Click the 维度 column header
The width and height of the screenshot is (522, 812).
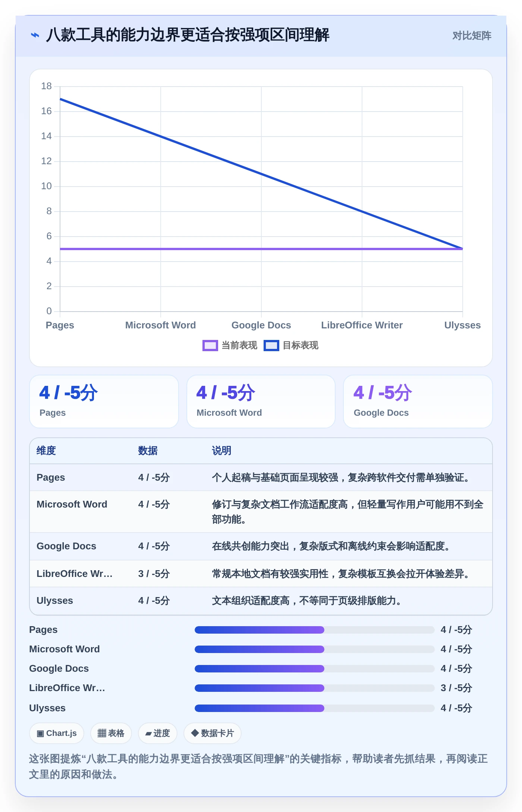(x=46, y=451)
